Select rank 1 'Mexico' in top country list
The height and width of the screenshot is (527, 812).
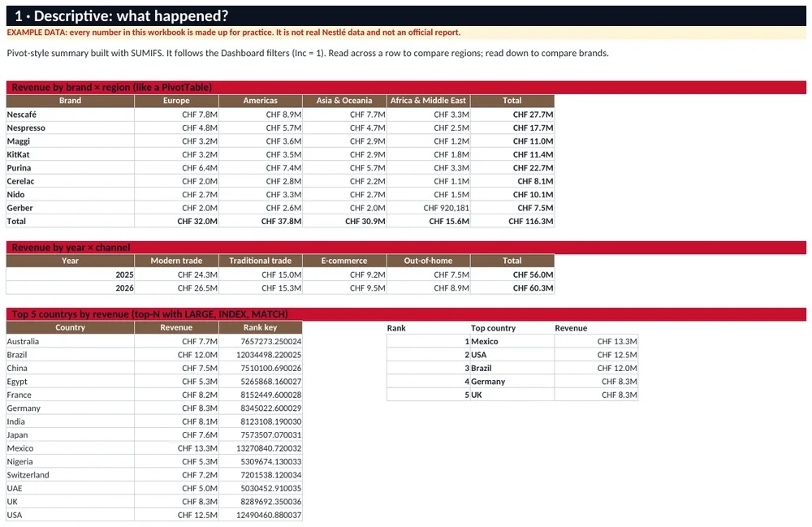tap(512, 342)
